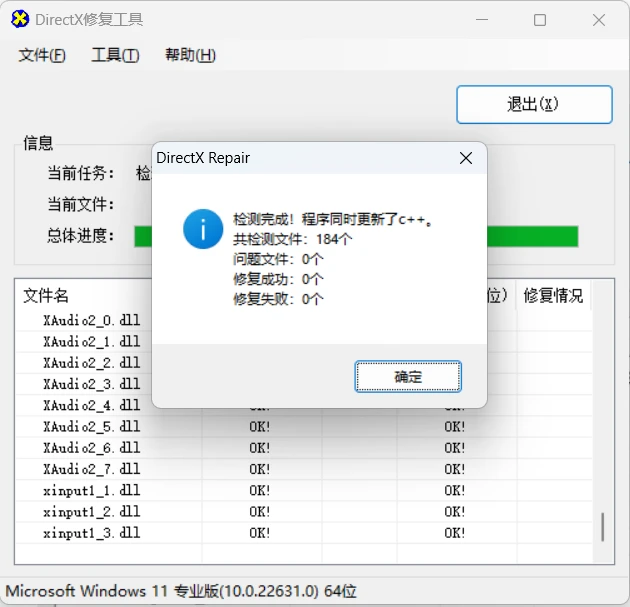Select the xinput1_2.dll row
The image size is (630, 607).
(304, 512)
